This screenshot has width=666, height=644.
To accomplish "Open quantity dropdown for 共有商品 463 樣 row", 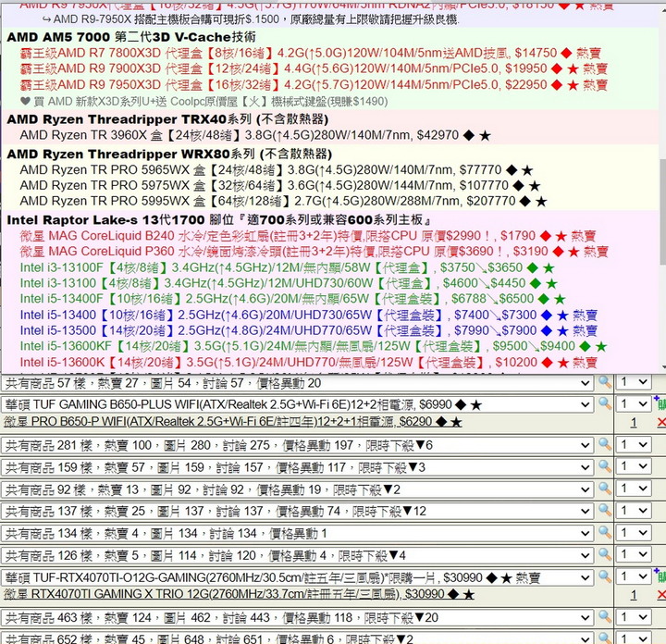I will pyautogui.click(x=634, y=616).
